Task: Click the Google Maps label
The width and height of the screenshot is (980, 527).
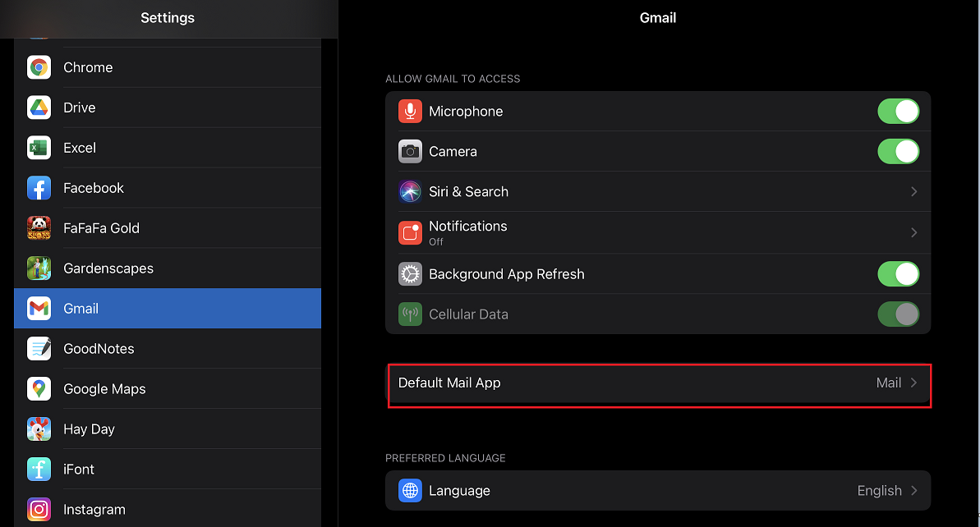Action: click(x=104, y=389)
